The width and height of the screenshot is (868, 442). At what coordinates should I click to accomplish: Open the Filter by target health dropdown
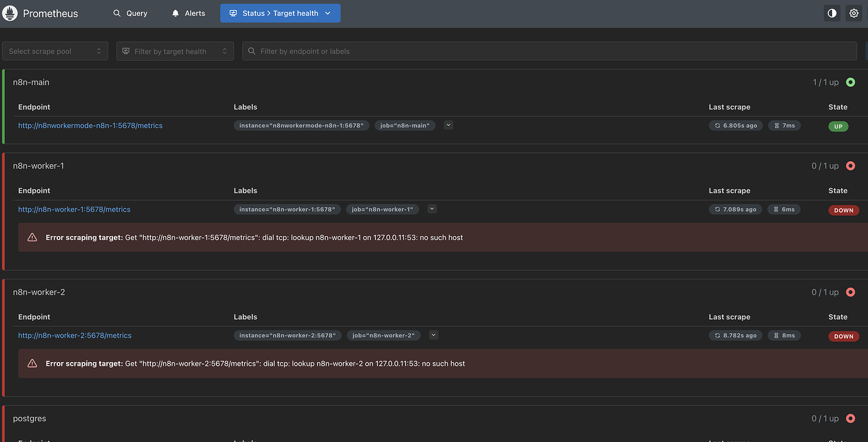[x=175, y=51]
